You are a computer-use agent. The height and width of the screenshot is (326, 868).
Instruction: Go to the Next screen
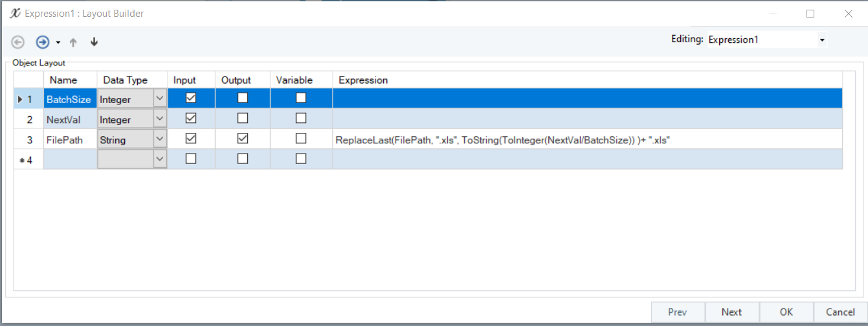731,312
